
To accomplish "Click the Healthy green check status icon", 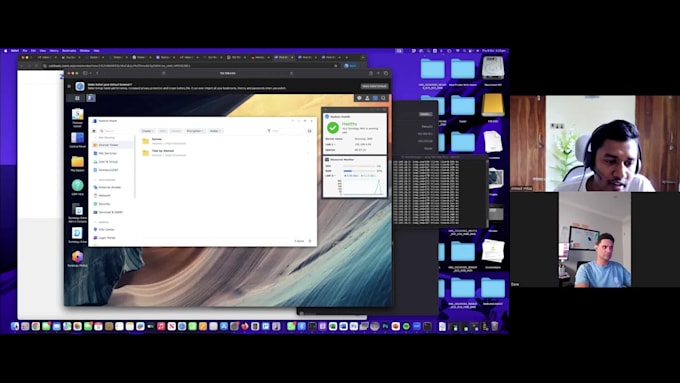I will point(333,127).
